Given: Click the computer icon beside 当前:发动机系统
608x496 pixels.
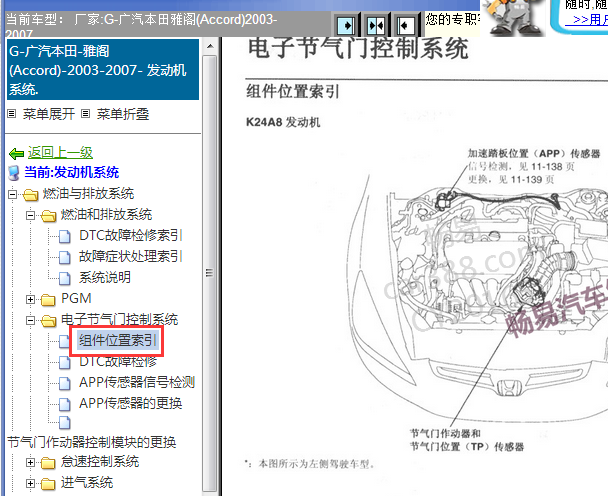Looking at the screenshot, I should (14, 173).
